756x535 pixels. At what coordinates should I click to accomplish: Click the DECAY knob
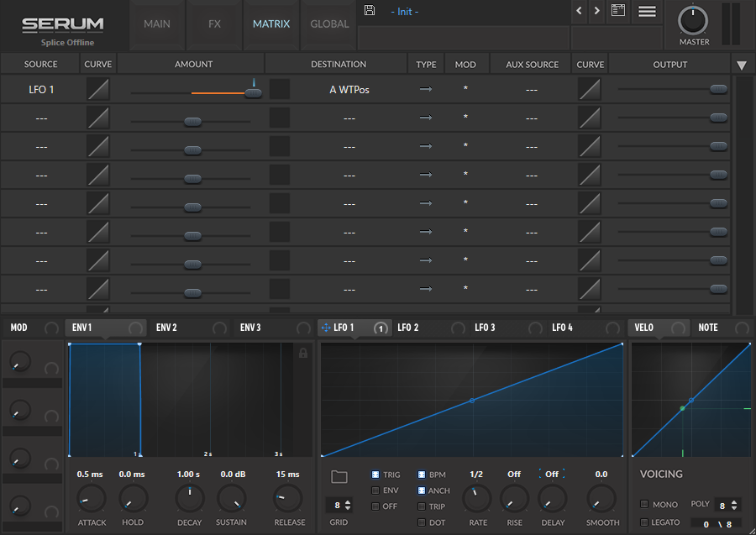(x=190, y=498)
